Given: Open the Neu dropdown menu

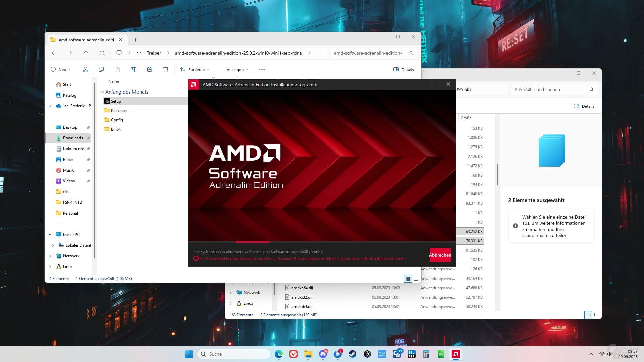Looking at the screenshot, I should pyautogui.click(x=60, y=69).
